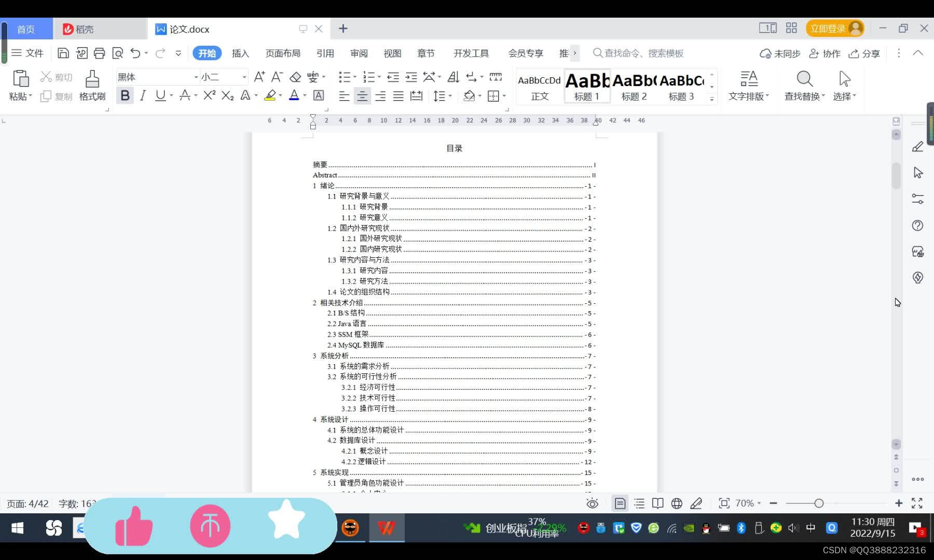Open the zoom percentage 70% dropdown
The height and width of the screenshot is (560, 934).
(x=748, y=503)
